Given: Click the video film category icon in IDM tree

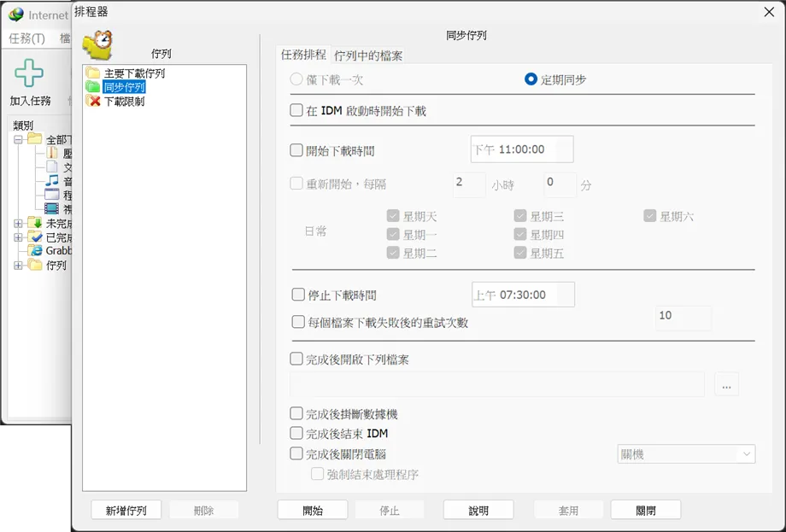Looking at the screenshot, I should (x=52, y=208).
